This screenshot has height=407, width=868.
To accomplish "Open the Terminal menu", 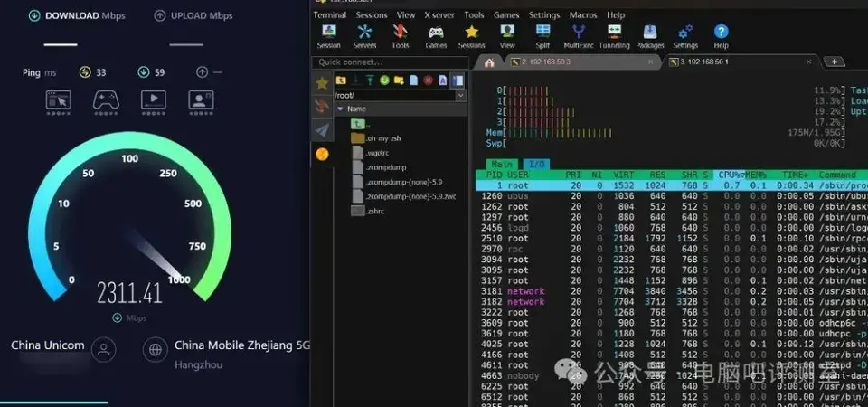I will [329, 15].
